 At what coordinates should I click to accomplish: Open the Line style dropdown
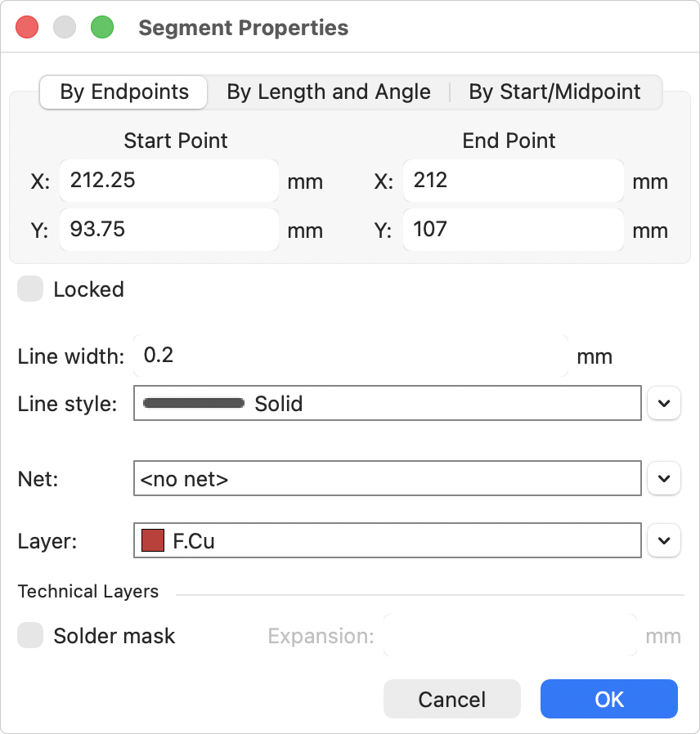click(664, 403)
